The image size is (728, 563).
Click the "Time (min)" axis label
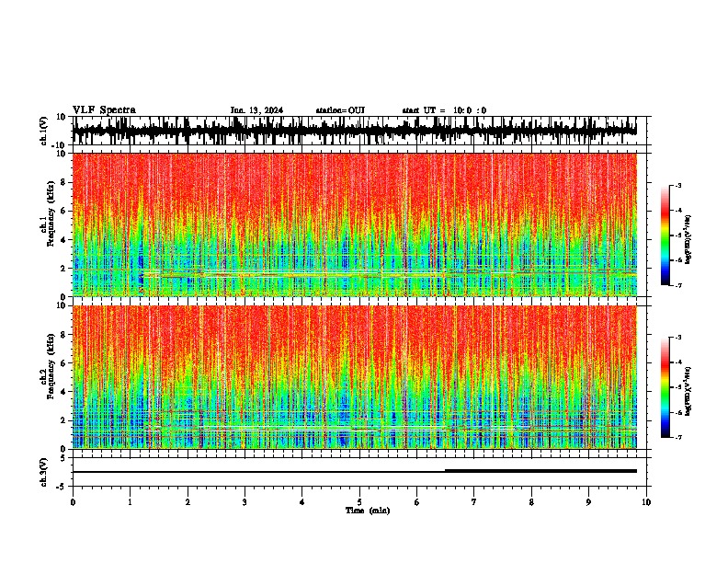[368, 511]
